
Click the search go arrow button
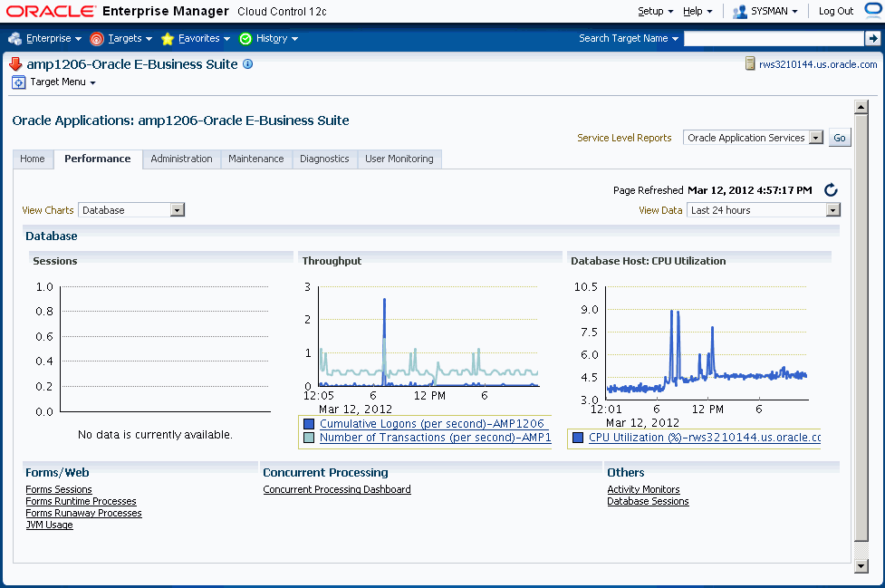872,38
